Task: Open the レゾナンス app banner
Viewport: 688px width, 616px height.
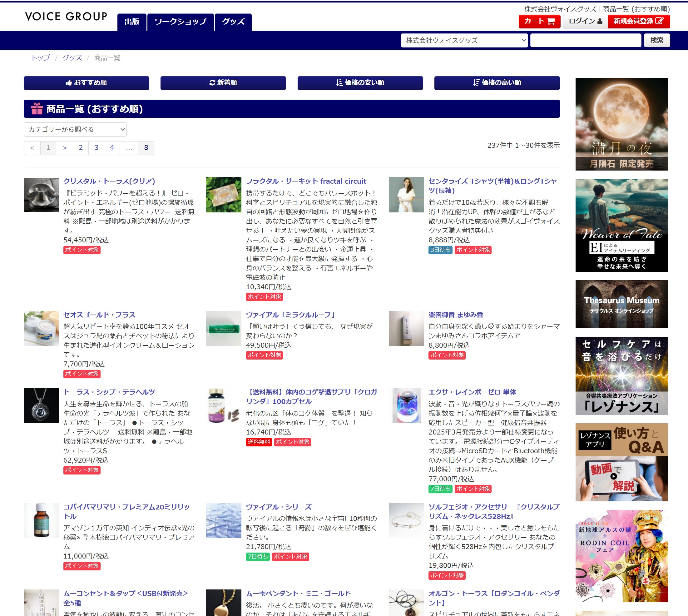Action: 621,376
